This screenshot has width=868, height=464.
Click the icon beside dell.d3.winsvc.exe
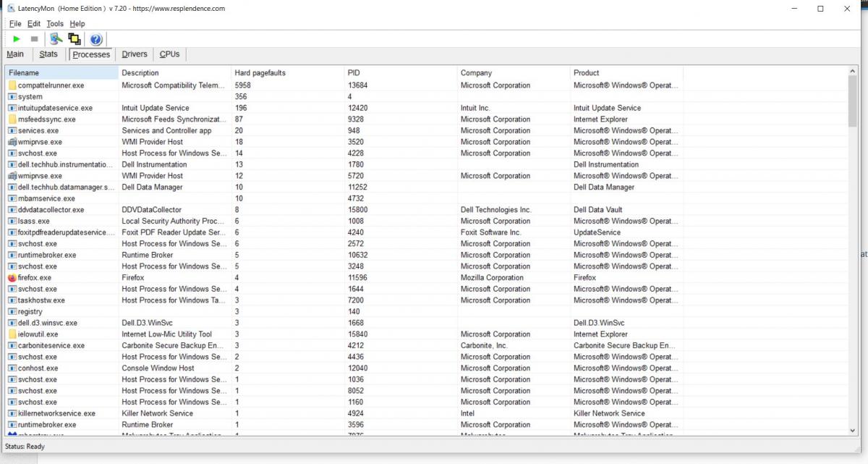pyautogui.click(x=12, y=323)
